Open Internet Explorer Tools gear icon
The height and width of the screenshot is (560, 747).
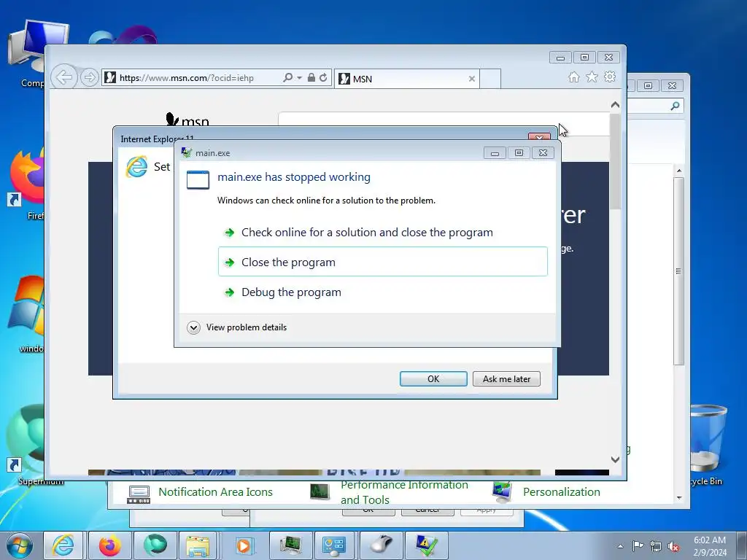610,77
